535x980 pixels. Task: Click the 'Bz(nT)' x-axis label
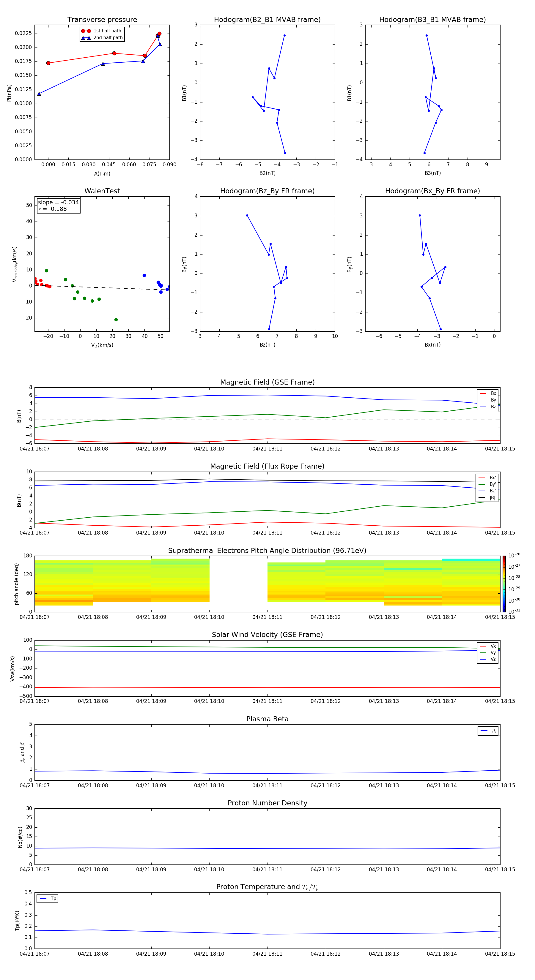pos(267,345)
